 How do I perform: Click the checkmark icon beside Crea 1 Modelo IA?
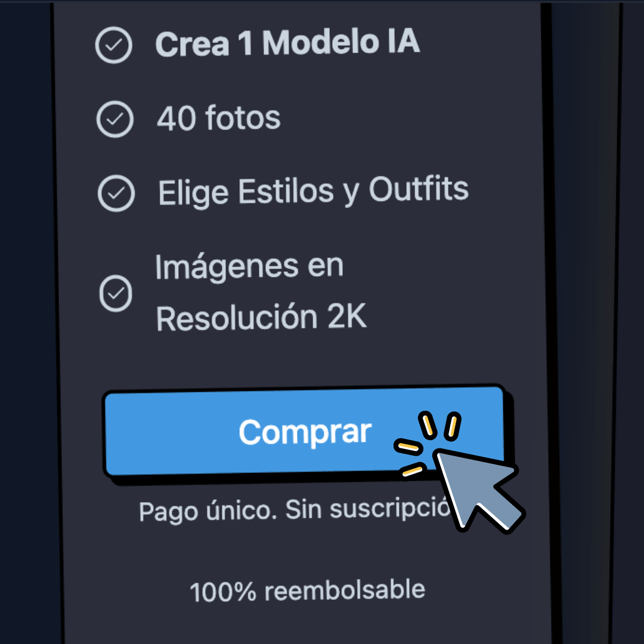[x=113, y=45]
